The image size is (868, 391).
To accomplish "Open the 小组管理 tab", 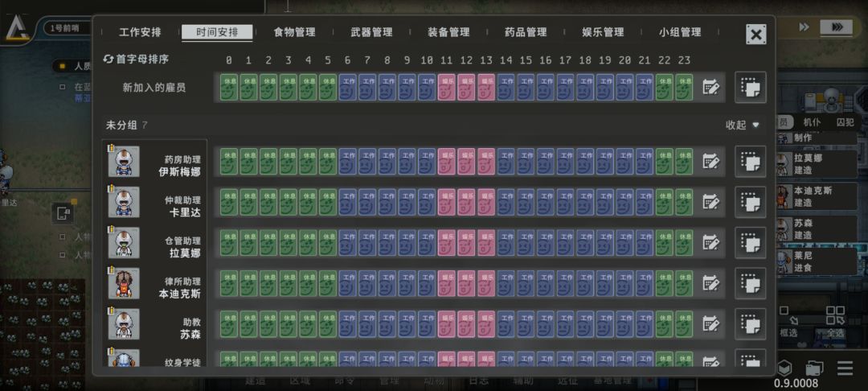I will pyautogui.click(x=680, y=32).
